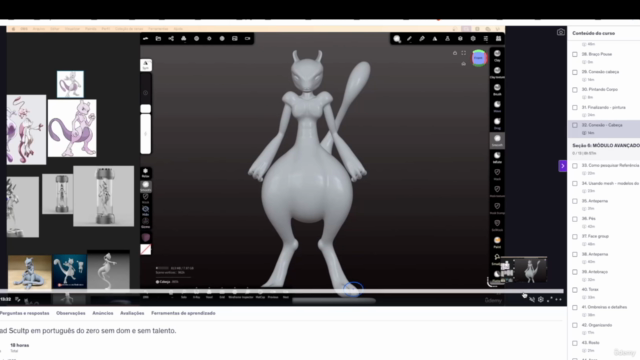Open the Files folder icon in Nomad toolbar
This screenshot has height=360, width=640.
[158, 38]
